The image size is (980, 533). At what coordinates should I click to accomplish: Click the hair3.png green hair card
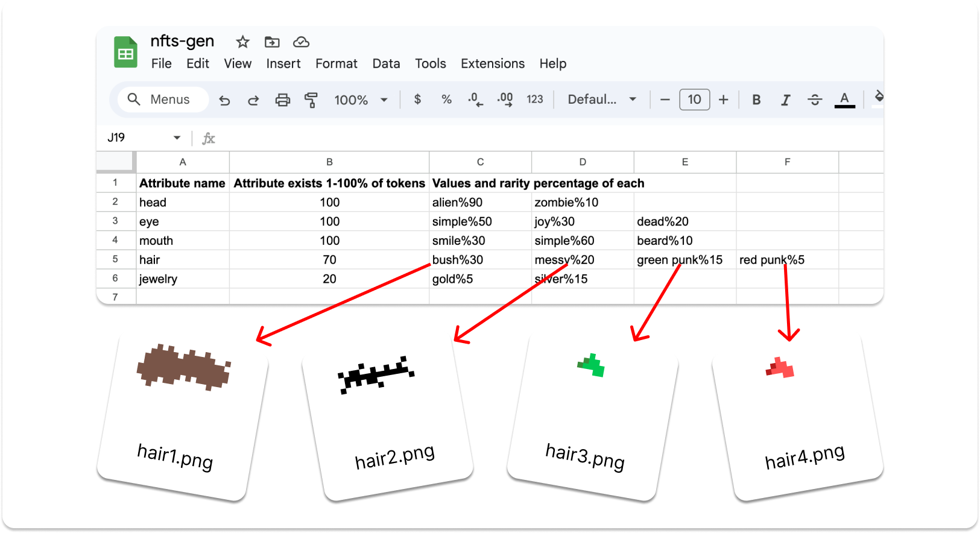pos(592,416)
